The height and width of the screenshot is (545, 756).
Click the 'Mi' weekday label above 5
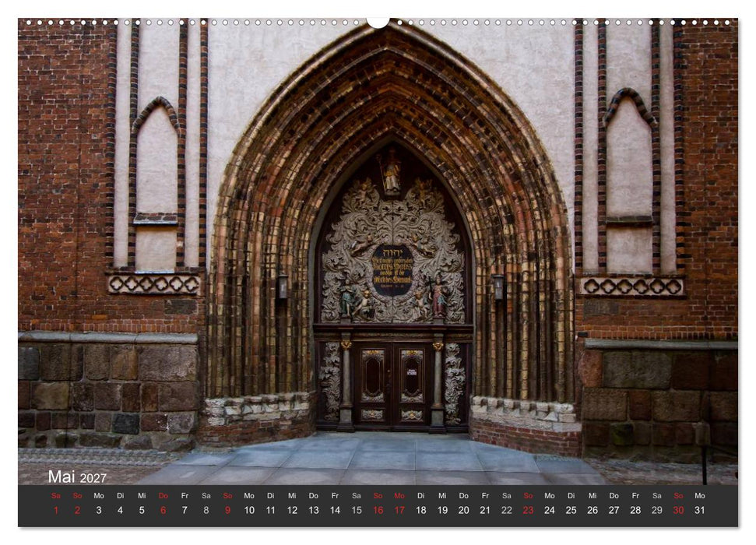pos(142,496)
